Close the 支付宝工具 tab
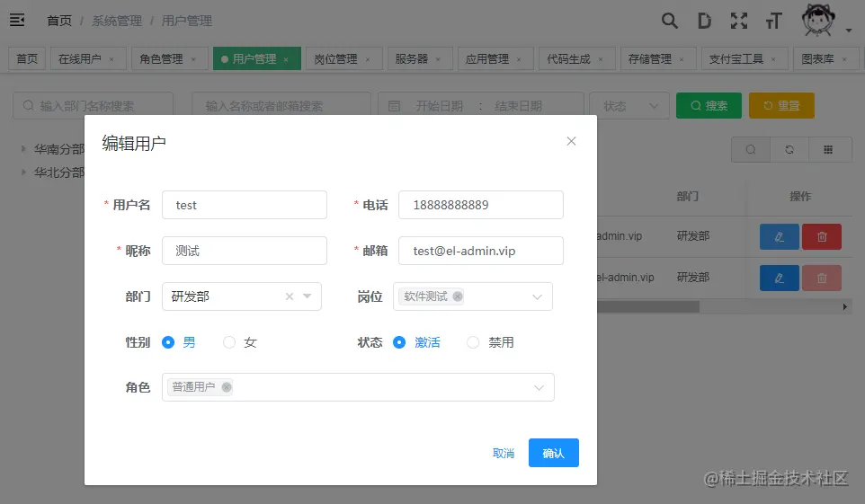865x504 pixels. pyautogui.click(x=773, y=59)
